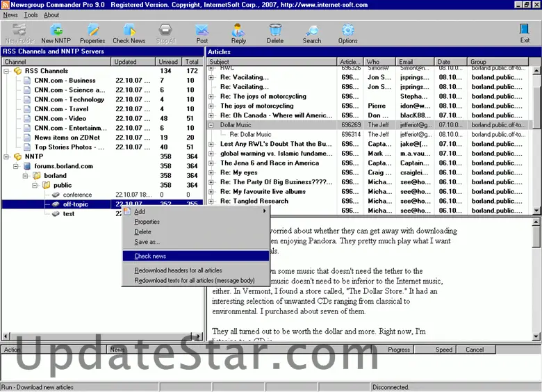The width and height of the screenshot is (542, 392).
Task: Collapse the Dollar Music article thread
Action: 212,125
